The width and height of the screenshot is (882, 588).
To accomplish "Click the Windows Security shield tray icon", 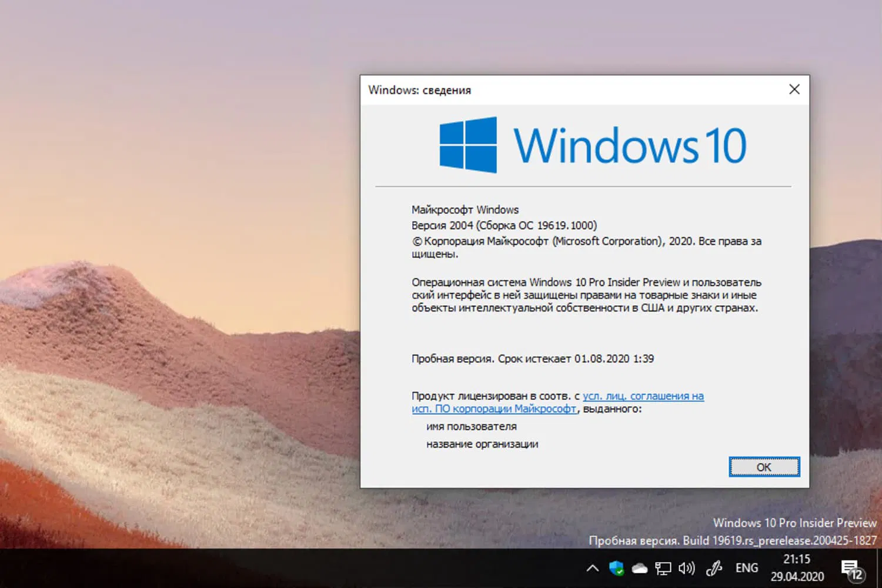I will 616,567.
